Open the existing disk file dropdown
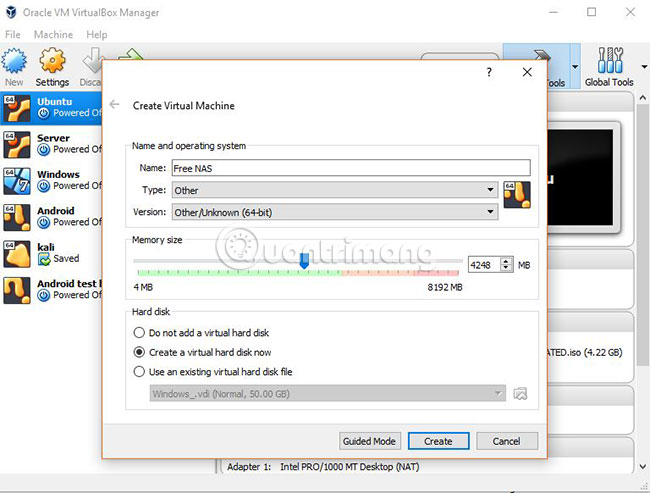 coord(327,393)
